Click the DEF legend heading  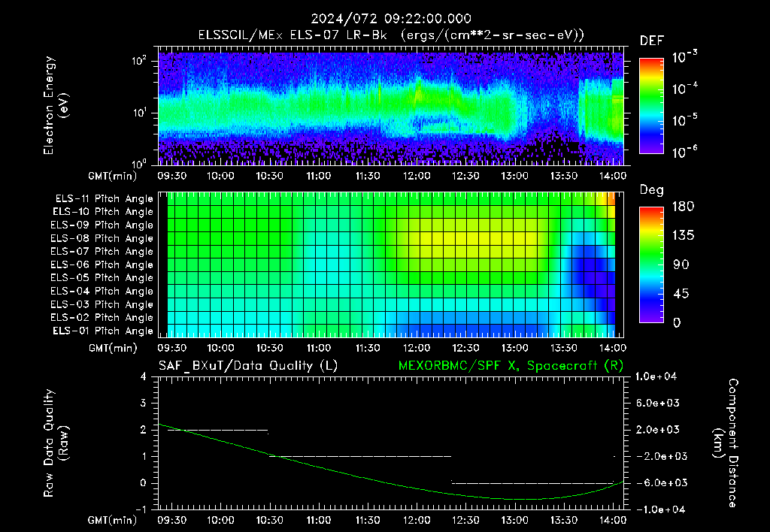pos(652,41)
